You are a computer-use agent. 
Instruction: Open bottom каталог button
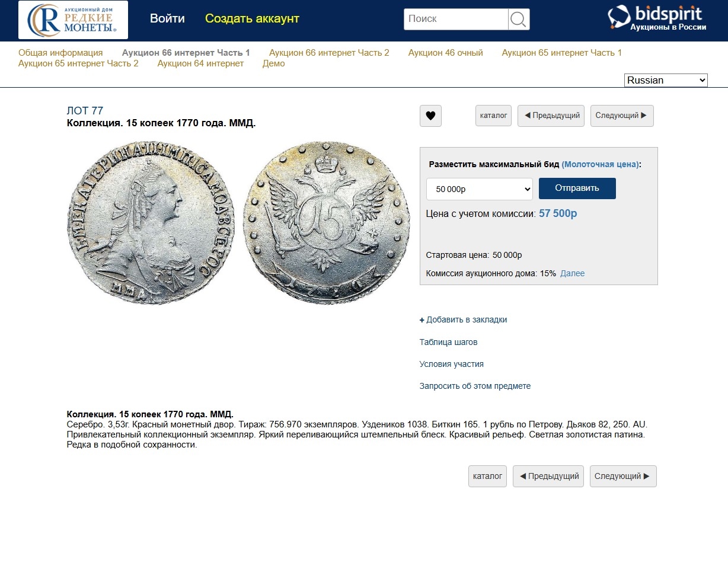pos(487,476)
